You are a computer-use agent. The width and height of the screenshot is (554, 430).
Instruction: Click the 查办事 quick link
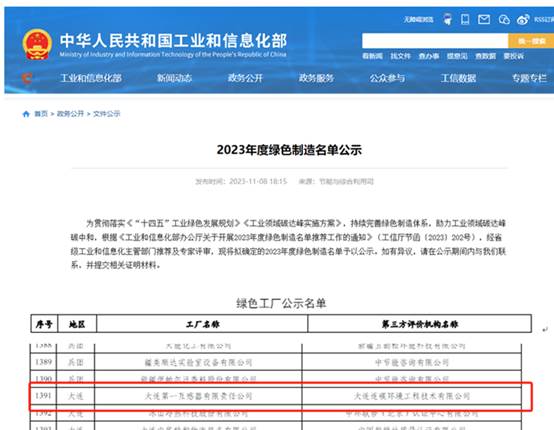(429, 56)
